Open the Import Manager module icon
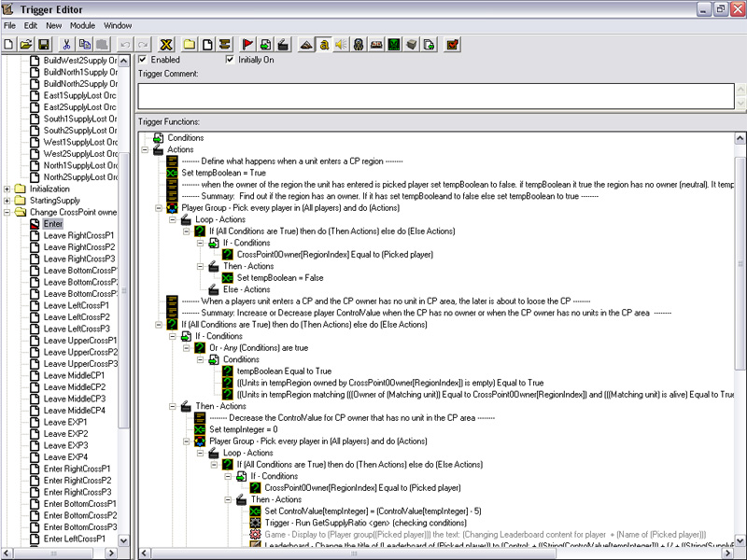This screenshot has width=747, height=560. pos(430,45)
